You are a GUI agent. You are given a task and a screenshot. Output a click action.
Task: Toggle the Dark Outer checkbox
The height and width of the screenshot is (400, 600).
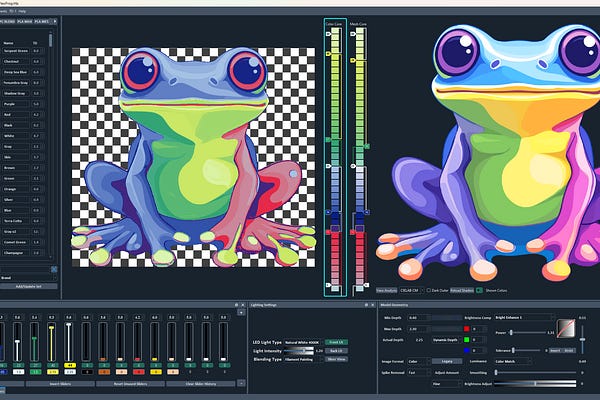click(x=429, y=291)
